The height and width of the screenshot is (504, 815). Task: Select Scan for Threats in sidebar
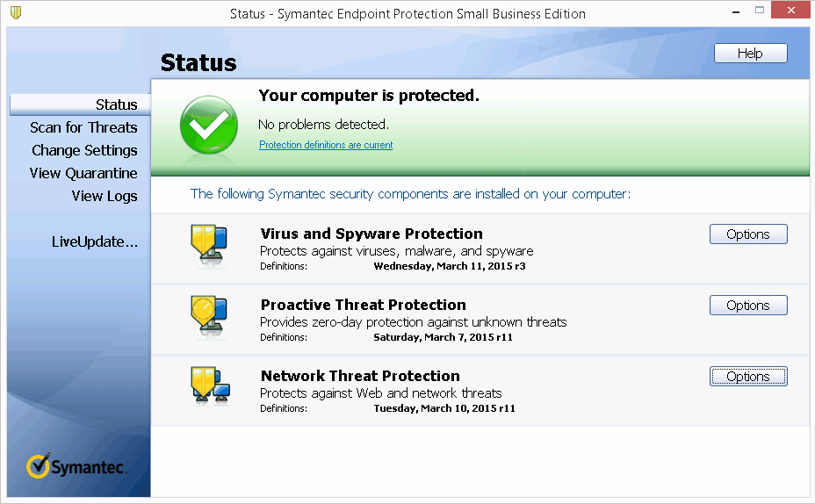click(83, 127)
